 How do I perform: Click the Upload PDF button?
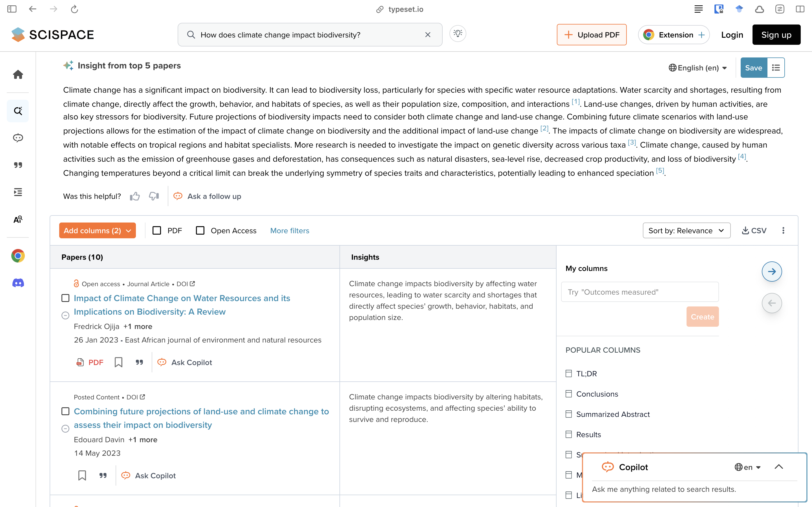[592, 35]
